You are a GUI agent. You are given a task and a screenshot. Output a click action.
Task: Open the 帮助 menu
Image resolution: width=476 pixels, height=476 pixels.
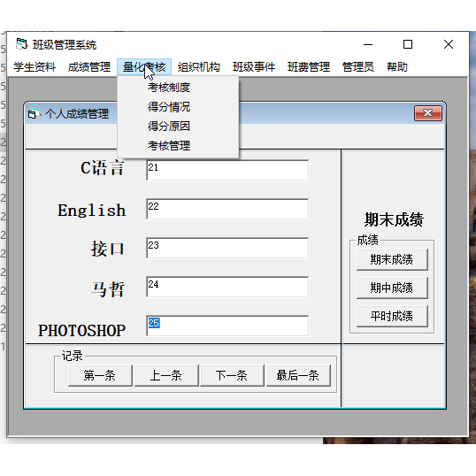point(396,67)
